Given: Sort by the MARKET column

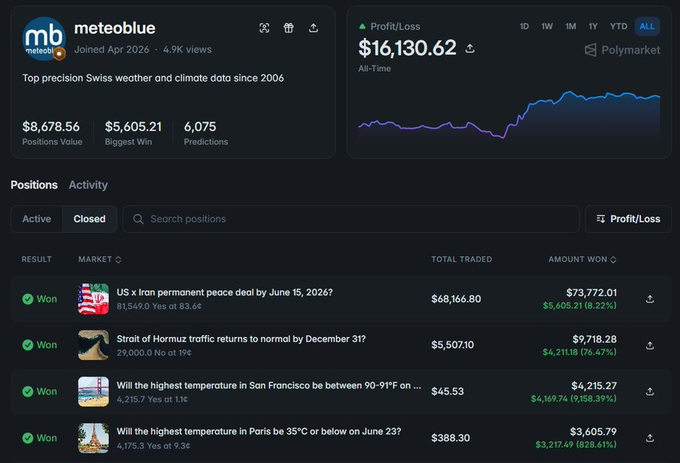Looking at the screenshot, I should (100, 259).
